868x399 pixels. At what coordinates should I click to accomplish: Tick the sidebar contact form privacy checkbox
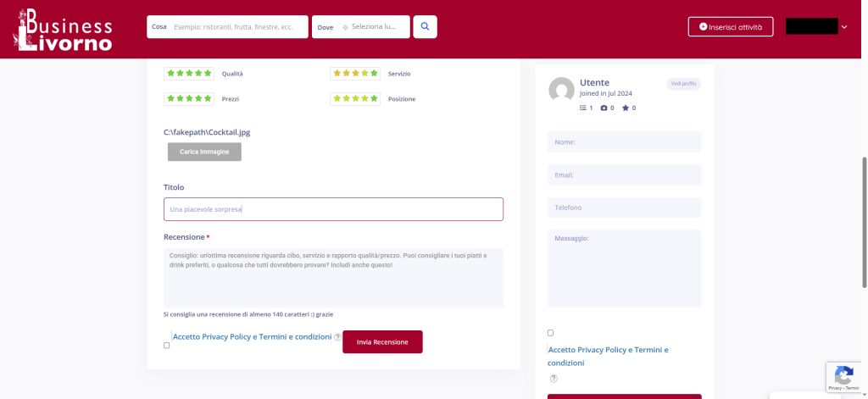[x=551, y=333]
